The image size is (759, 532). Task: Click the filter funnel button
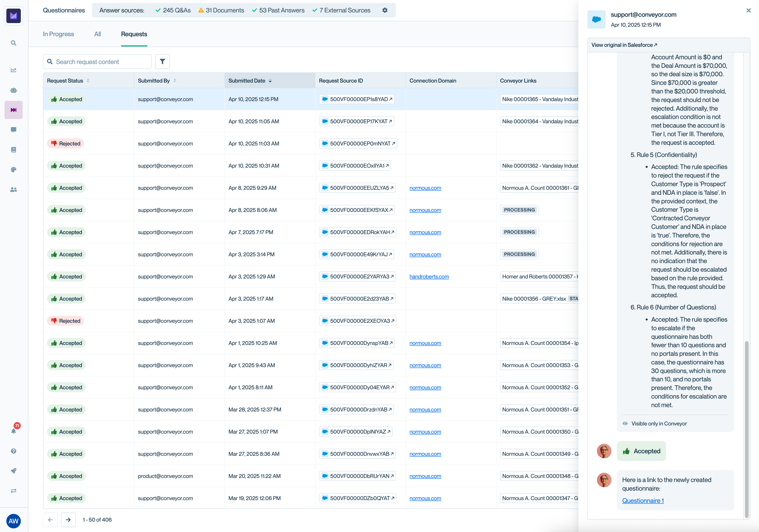click(162, 62)
